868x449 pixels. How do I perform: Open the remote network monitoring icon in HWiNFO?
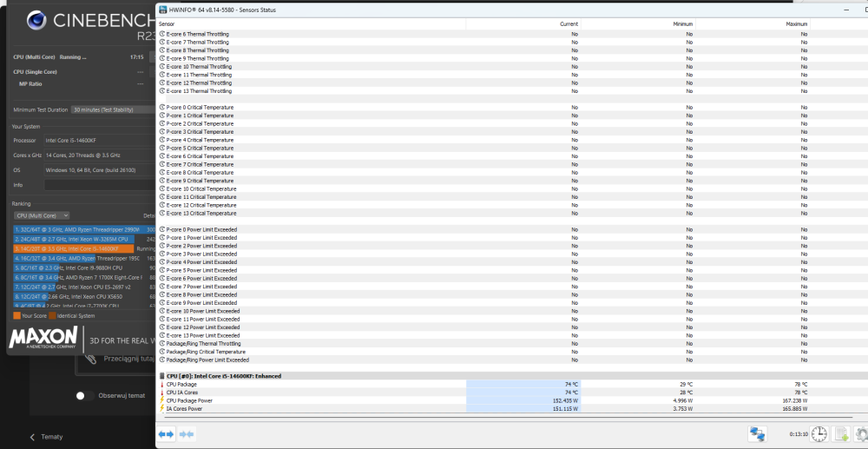pyautogui.click(x=757, y=434)
